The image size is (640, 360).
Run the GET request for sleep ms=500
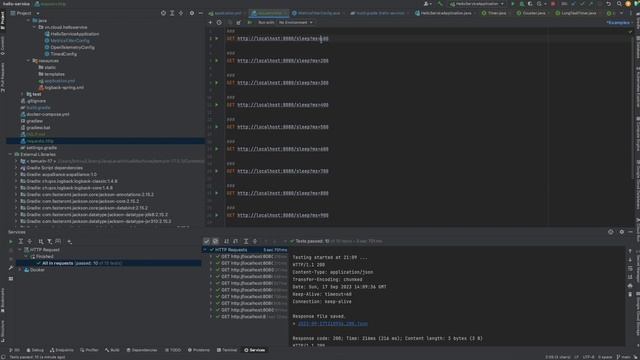[x=217, y=127]
